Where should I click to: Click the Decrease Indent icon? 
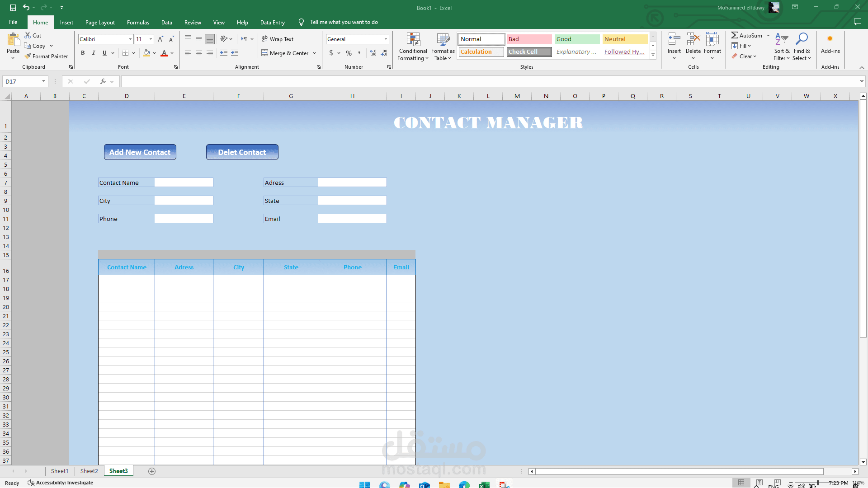(224, 53)
